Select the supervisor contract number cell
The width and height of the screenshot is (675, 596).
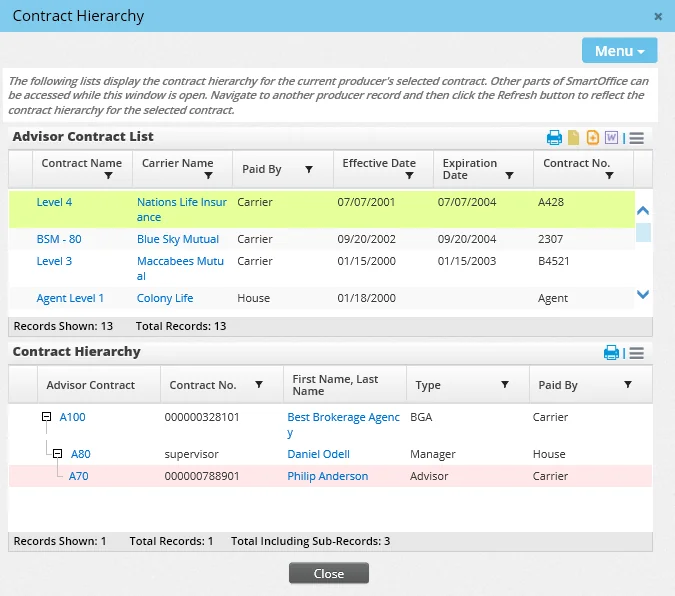click(191, 454)
